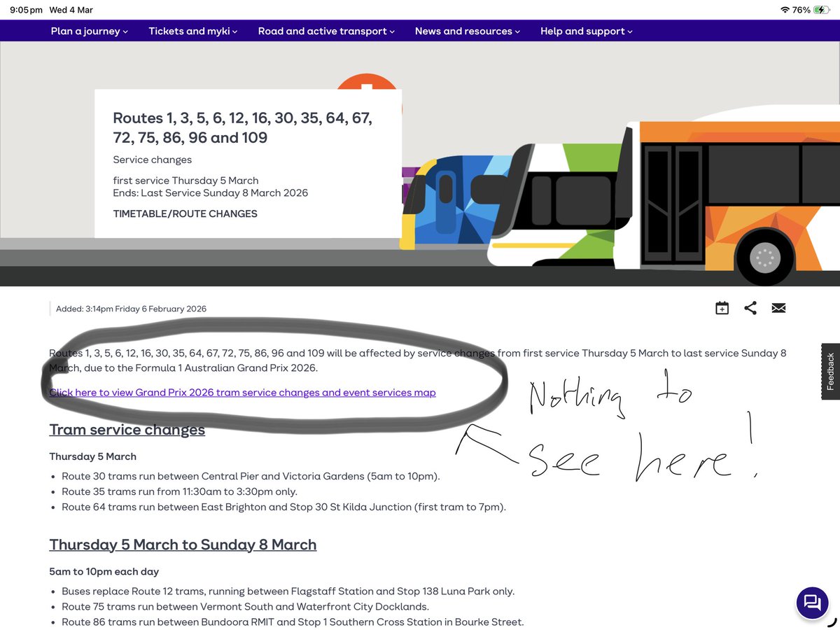Tap the battery indicator in status bar

point(821,10)
